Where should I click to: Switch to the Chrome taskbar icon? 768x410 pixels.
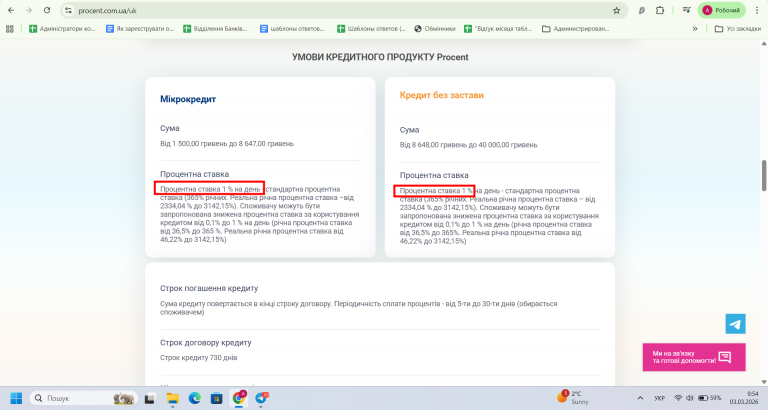pyautogui.click(x=239, y=398)
